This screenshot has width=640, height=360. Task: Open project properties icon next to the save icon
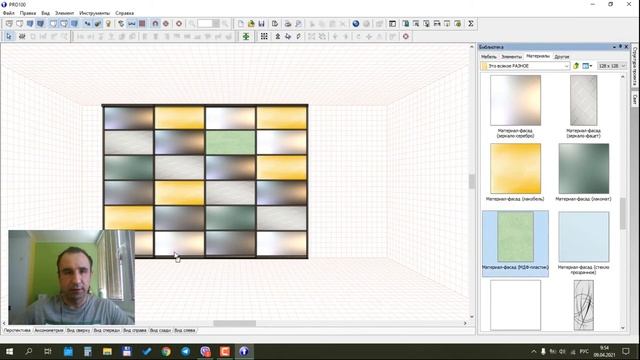(275, 24)
